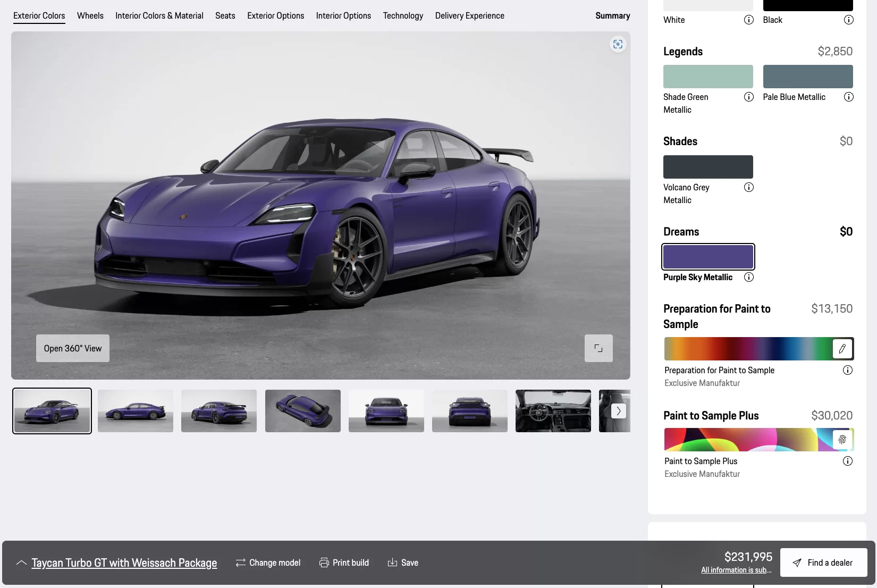This screenshot has width=877, height=588.
Task: Select Shade Green Metallic color swatch
Action: [x=708, y=77]
